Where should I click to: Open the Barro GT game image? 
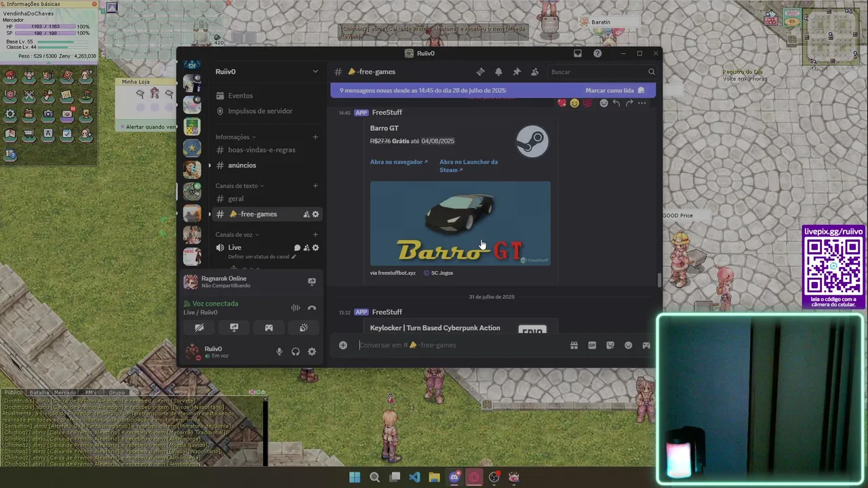pos(460,223)
